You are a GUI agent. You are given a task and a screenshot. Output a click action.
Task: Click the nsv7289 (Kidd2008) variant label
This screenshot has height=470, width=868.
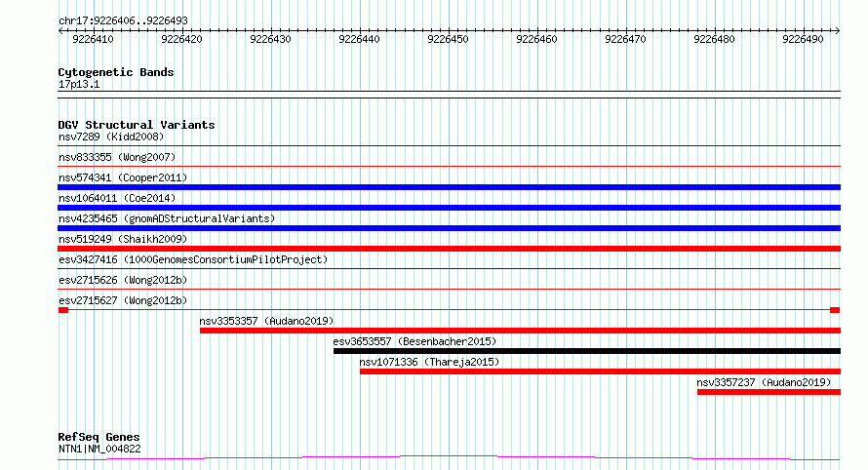pyautogui.click(x=111, y=137)
